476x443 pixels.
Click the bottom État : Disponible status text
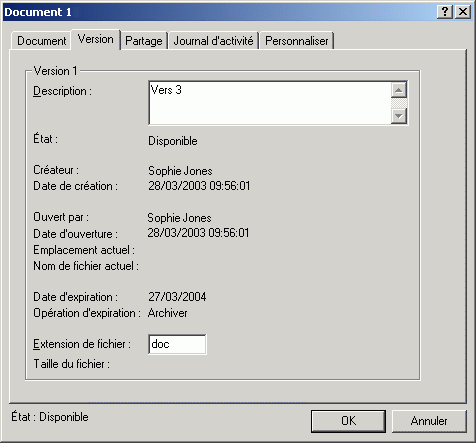50,417
